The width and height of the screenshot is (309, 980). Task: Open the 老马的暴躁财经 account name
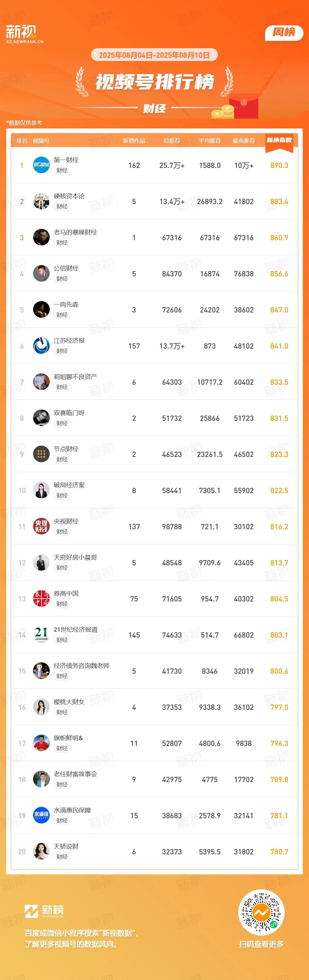pos(75,232)
